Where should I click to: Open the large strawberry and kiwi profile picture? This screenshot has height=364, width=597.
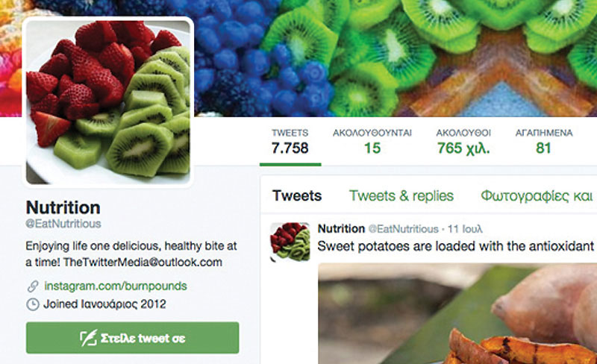108,102
